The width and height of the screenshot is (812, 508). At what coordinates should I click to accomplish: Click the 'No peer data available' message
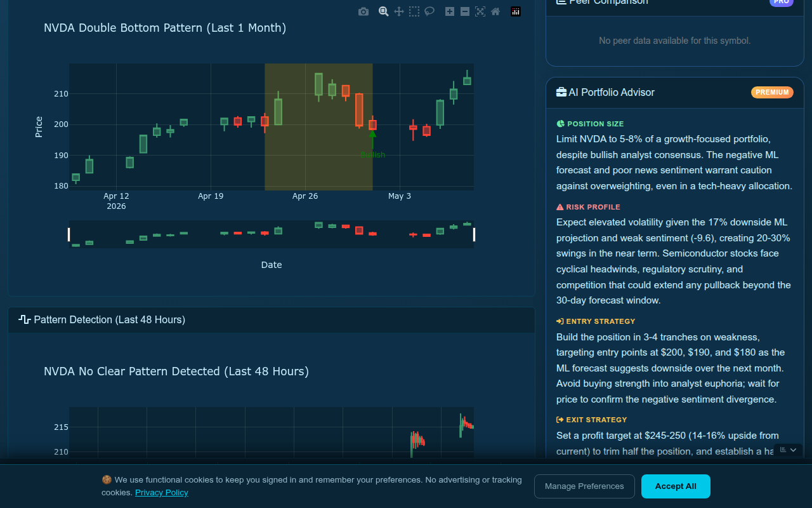pos(675,41)
